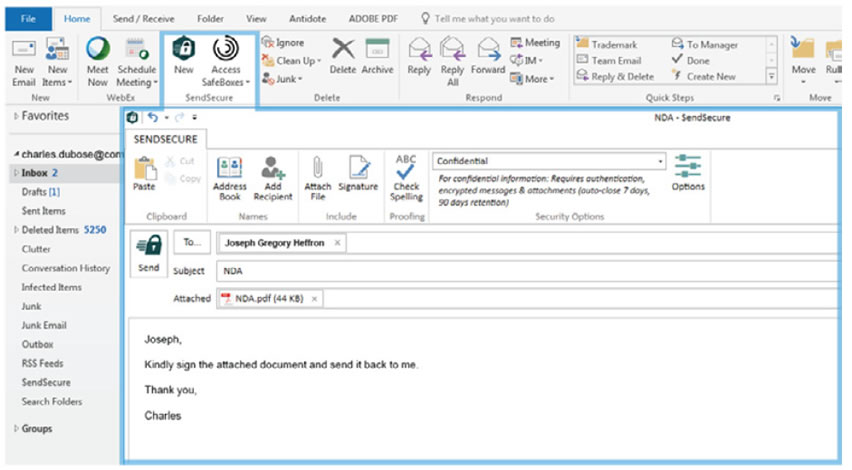Select the To Manager quick step

705,44
